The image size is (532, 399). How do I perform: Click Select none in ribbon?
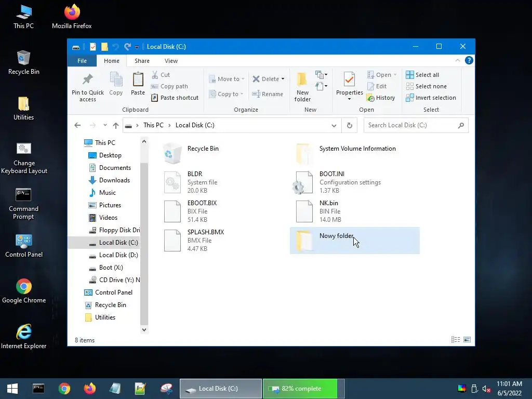tap(426, 86)
